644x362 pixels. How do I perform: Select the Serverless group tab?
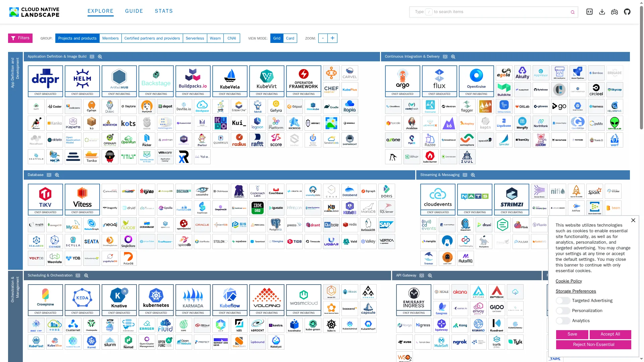coord(195,38)
